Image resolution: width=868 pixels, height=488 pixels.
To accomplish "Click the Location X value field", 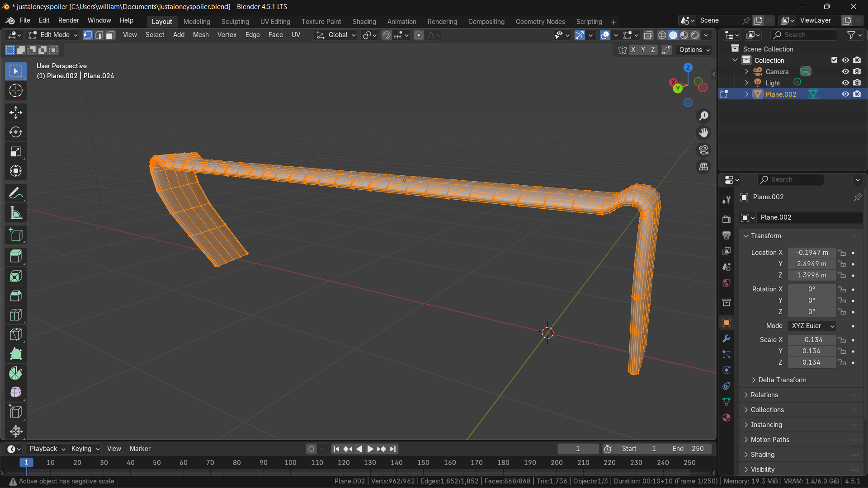I will pyautogui.click(x=812, y=253).
